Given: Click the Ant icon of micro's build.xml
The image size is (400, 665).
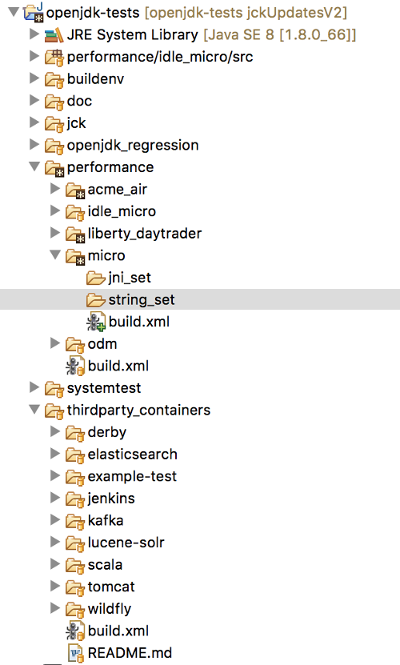Looking at the screenshot, I should click(96, 322).
